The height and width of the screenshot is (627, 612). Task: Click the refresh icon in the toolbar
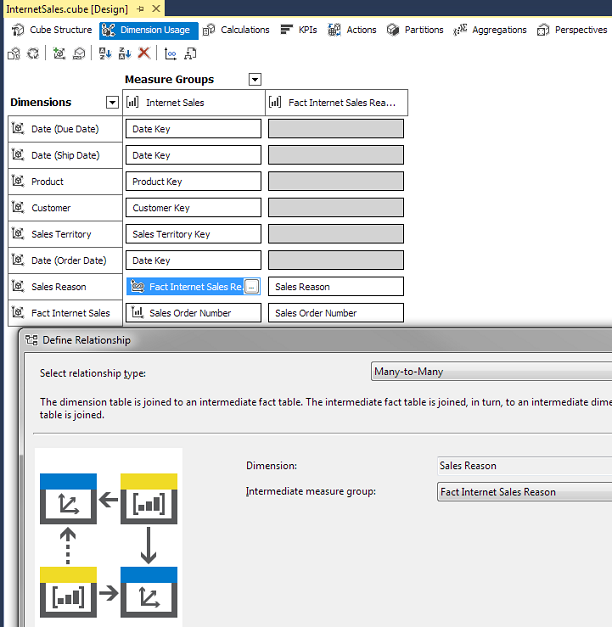pos(34,53)
